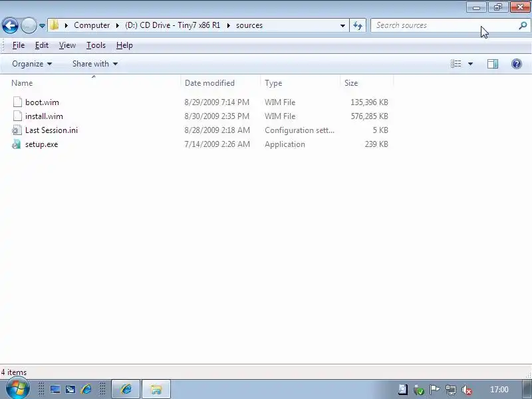Open the Share with dropdown
Image resolution: width=532 pixels, height=399 pixels.
95,64
